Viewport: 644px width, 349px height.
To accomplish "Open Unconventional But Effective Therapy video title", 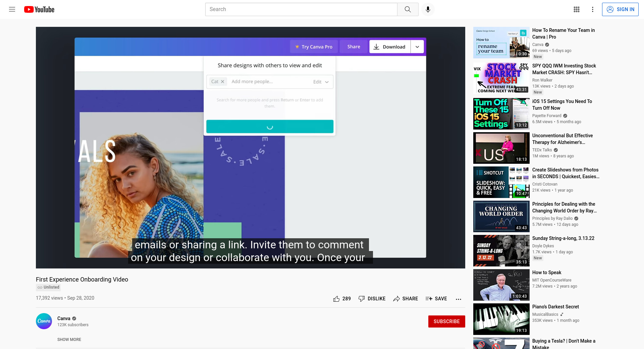I will coord(562,139).
